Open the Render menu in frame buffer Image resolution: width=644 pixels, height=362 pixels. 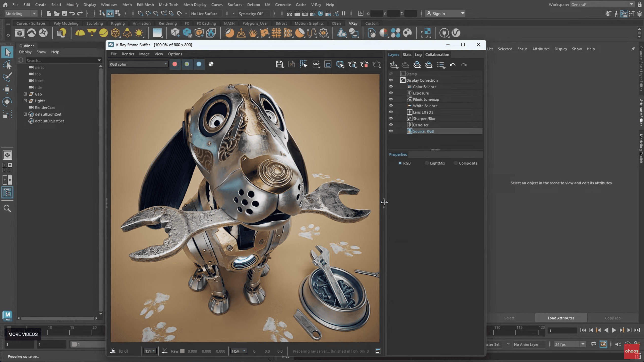[128, 54]
